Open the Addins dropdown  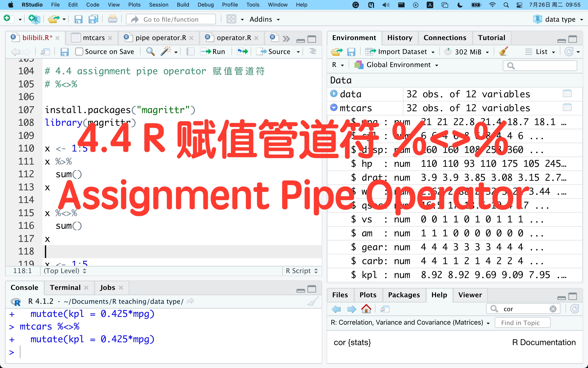265,19
